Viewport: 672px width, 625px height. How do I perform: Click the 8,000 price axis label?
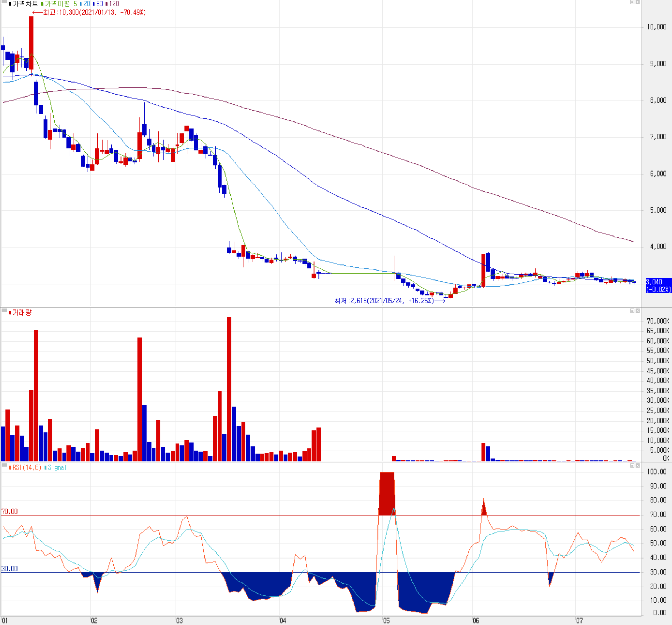[658, 100]
